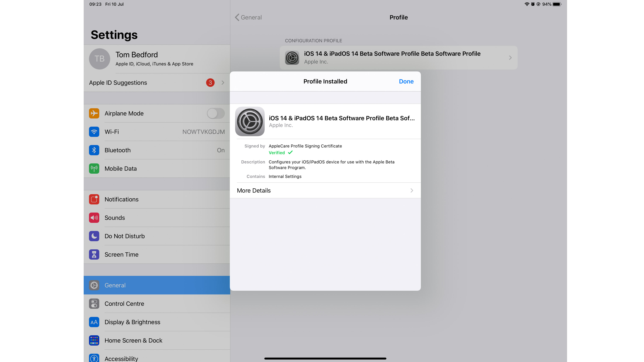Image resolution: width=644 pixels, height=362 pixels.
Task: Open Apple ID Suggestions chevron
Action: [223, 83]
